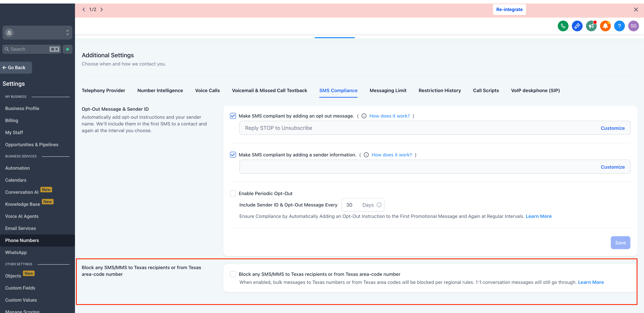Open the SG user avatar menu
Image resolution: width=644 pixels, height=313 pixels.
[633, 26]
